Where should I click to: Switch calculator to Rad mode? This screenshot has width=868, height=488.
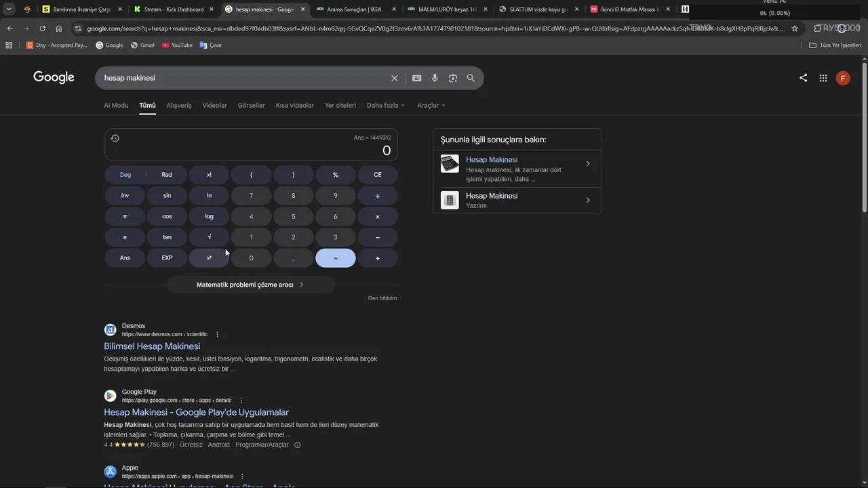click(167, 175)
